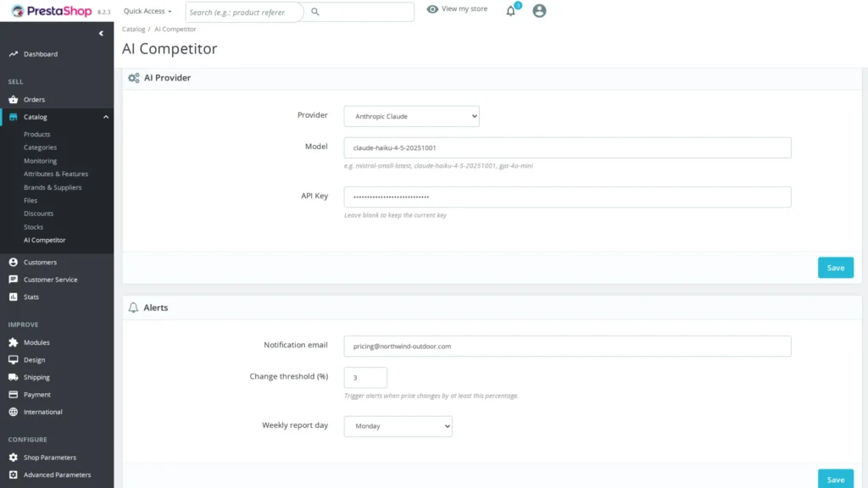
Task: Open Modules menu label
Action: (36, 342)
